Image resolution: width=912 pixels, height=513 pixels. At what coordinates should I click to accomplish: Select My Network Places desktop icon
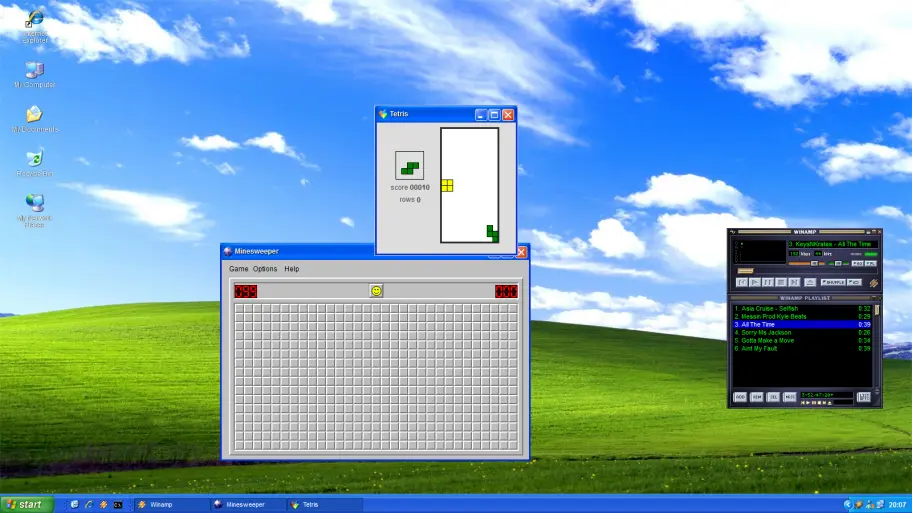coord(34,211)
